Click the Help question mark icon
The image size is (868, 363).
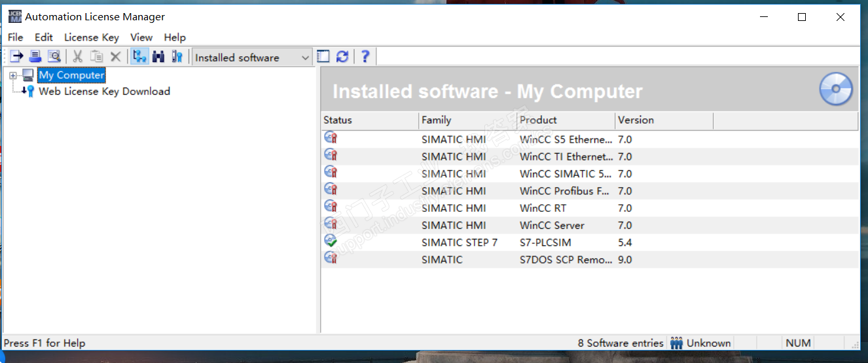(365, 57)
